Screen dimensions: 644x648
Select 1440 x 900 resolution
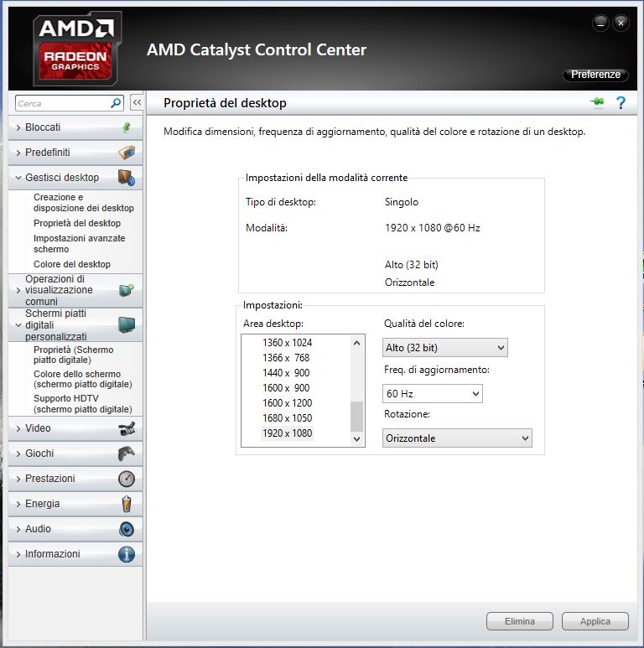pos(286,373)
